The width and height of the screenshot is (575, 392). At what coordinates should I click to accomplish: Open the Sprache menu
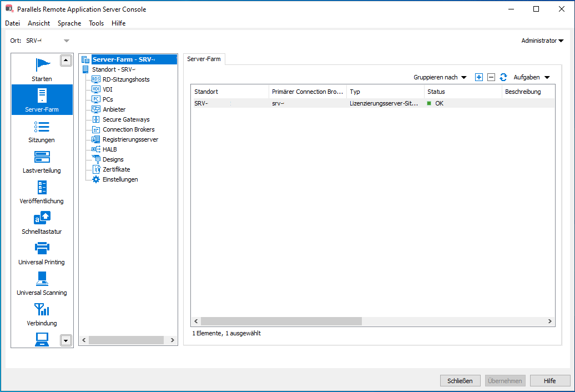(69, 23)
